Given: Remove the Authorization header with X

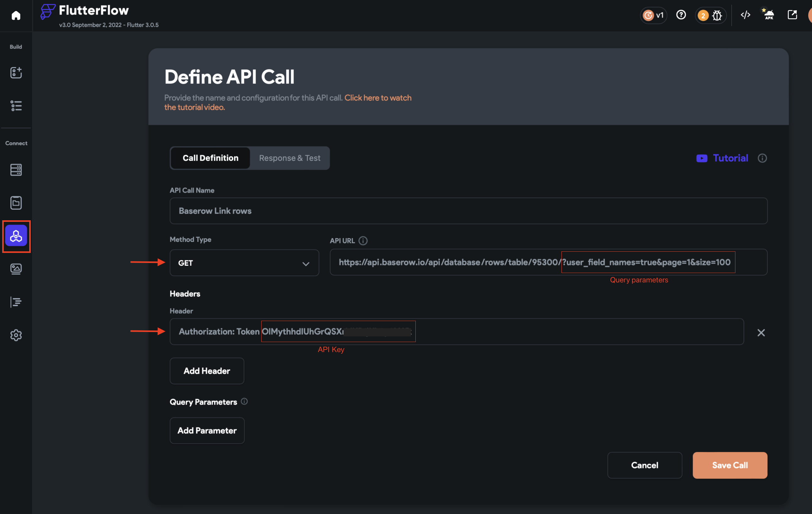Looking at the screenshot, I should [x=761, y=333].
